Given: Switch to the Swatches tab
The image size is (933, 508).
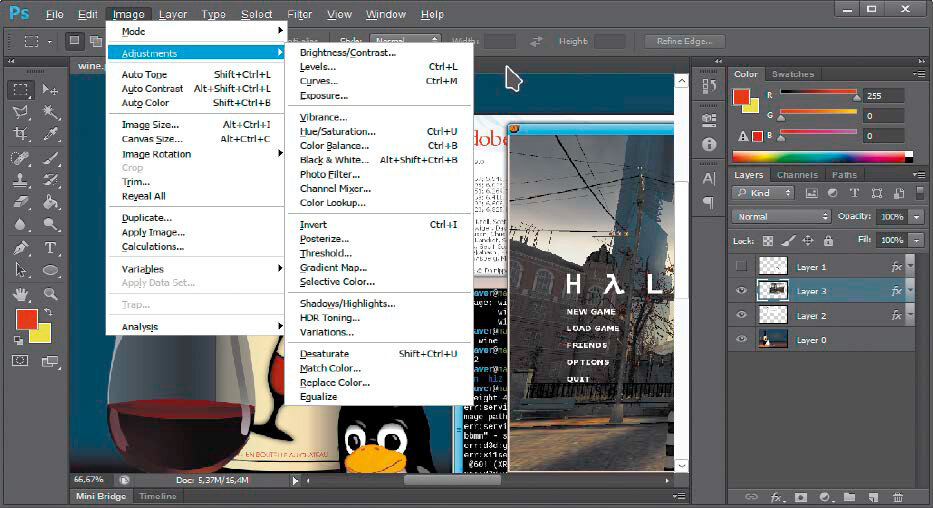Looking at the screenshot, I should pos(793,74).
